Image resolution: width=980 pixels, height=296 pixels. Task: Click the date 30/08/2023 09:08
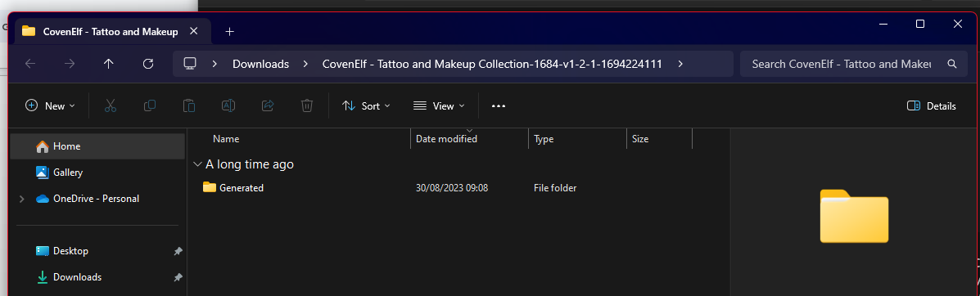coord(452,187)
